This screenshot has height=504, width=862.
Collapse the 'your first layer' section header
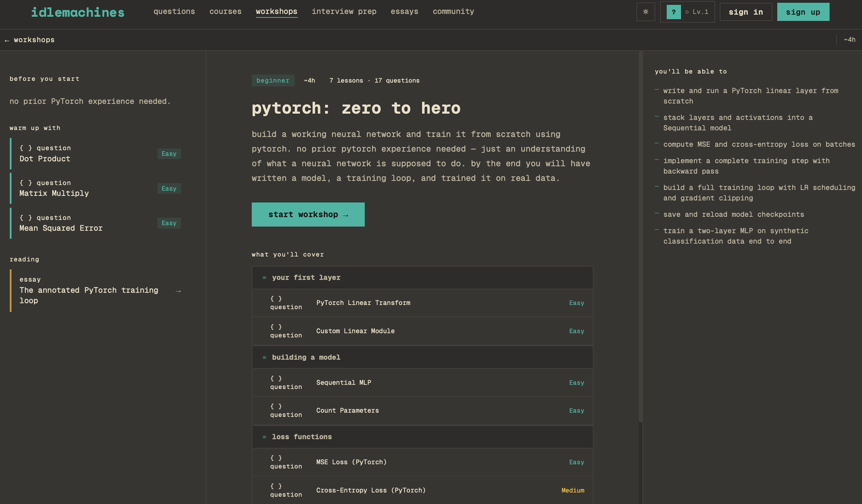(x=422, y=277)
